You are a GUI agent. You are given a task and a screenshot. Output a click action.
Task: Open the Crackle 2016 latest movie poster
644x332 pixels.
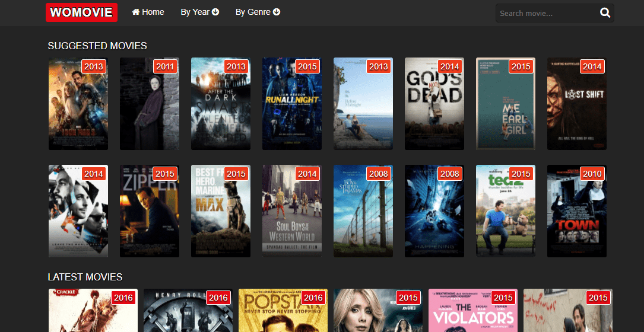pos(93,310)
